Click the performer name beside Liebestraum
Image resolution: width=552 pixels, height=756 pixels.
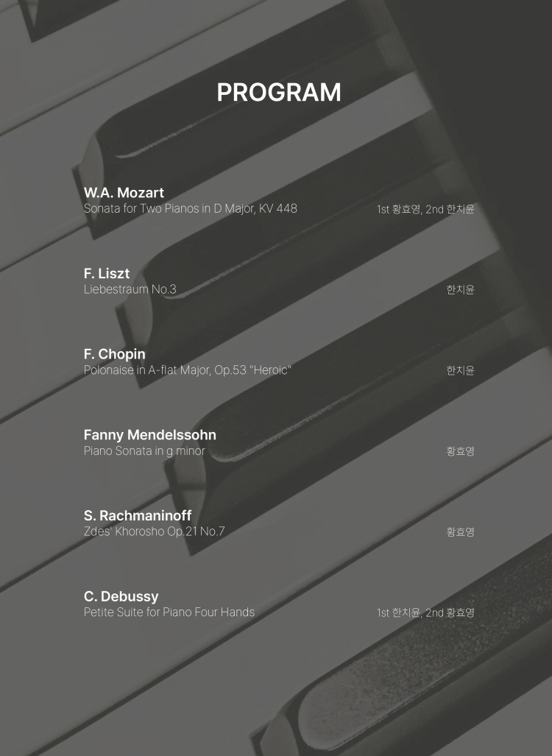[460, 289]
